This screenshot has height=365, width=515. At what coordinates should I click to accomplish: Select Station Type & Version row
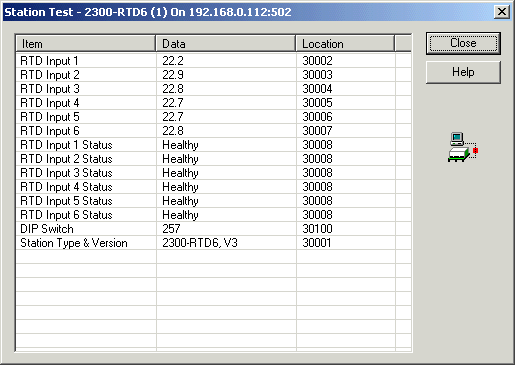213,243
